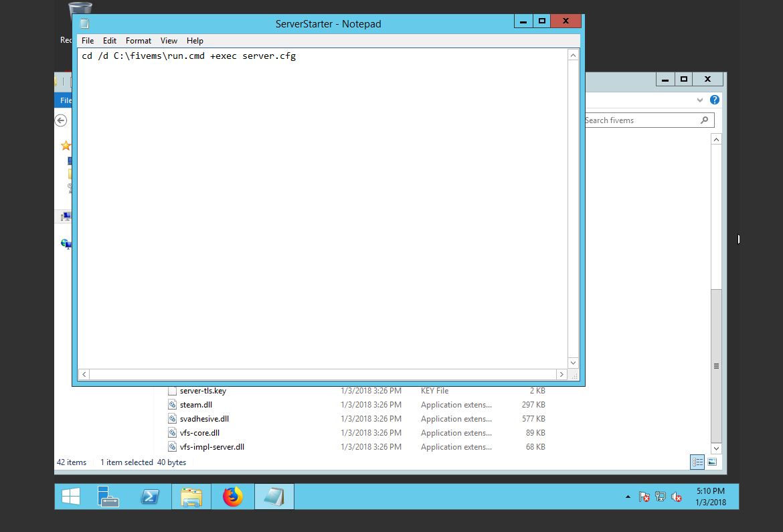Click the Notepad taskbar button
This screenshot has width=783, height=532.
[274, 497]
